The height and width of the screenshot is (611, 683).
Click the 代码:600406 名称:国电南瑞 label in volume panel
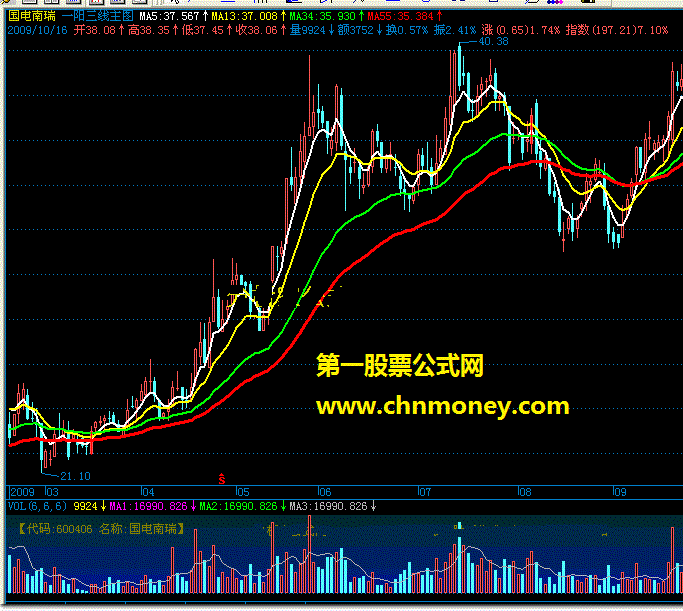(101, 529)
